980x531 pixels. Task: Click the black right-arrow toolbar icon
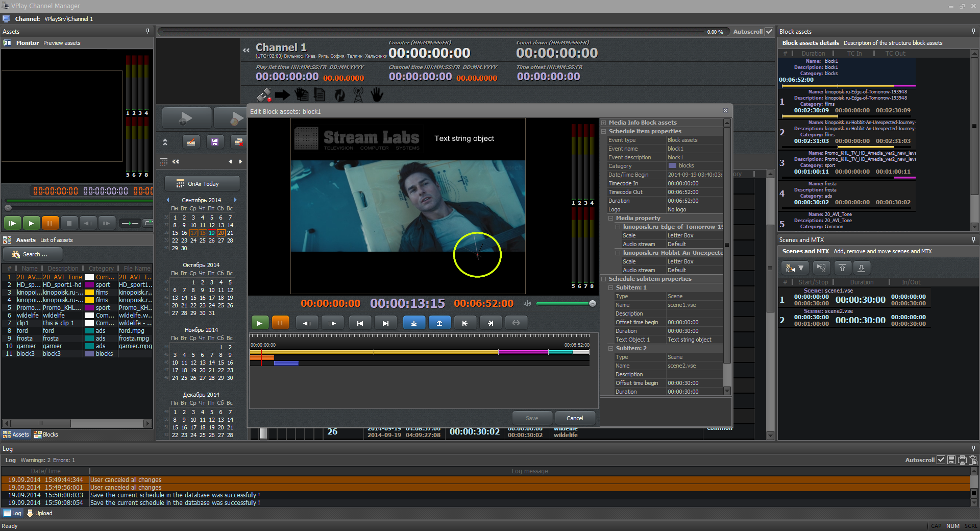(282, 95)
